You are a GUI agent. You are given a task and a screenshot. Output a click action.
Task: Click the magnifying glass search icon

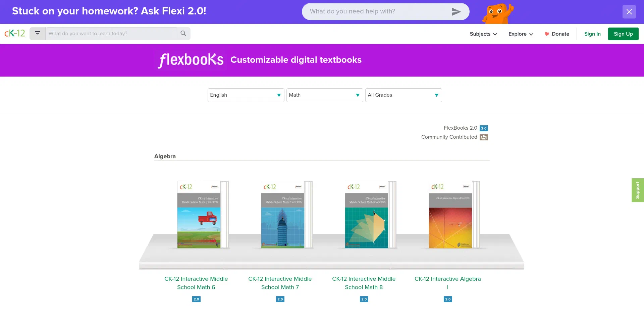point(183,34)
